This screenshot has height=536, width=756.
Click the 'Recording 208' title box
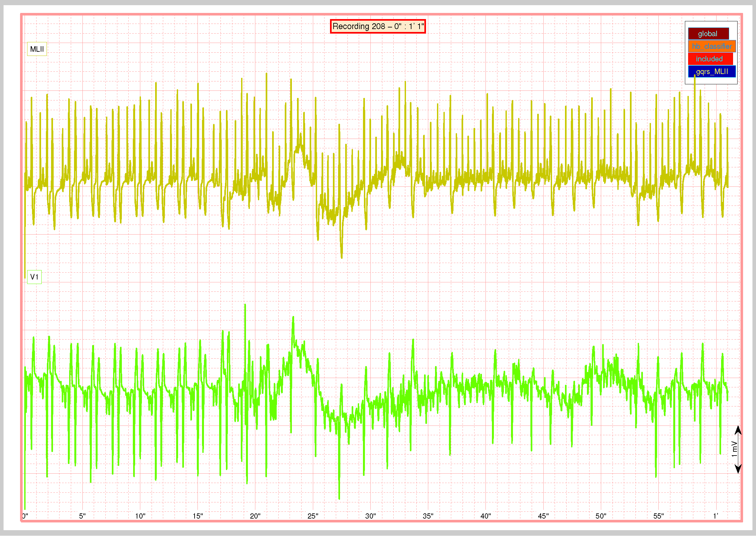tap(378, 26)
